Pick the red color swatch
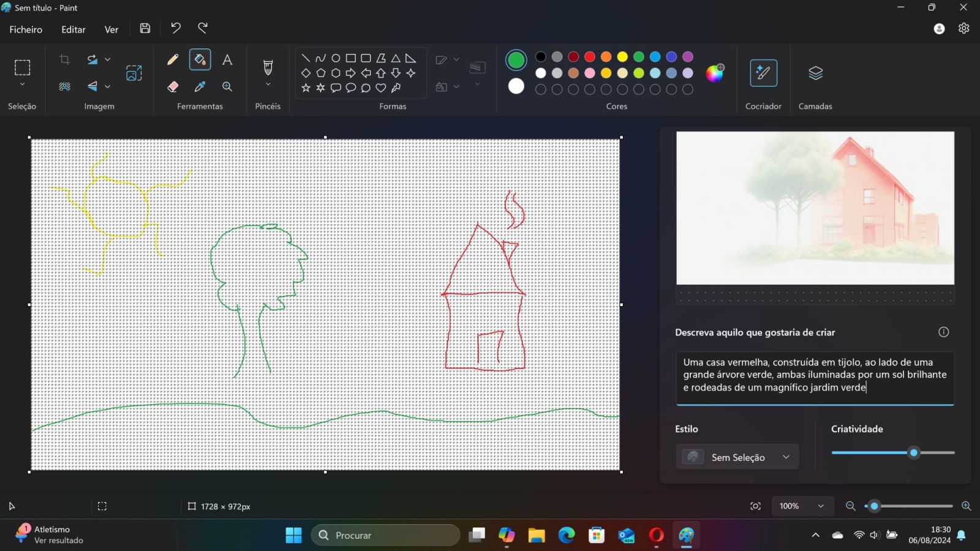The image size is (980, 551). [x=590, y=57]
